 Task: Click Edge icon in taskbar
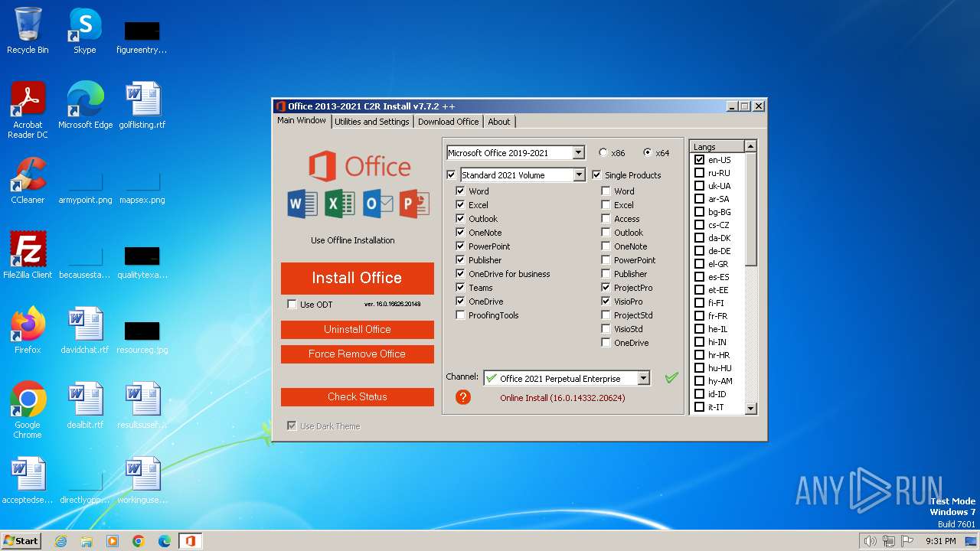pyautogui.click(x=165, y=541)
